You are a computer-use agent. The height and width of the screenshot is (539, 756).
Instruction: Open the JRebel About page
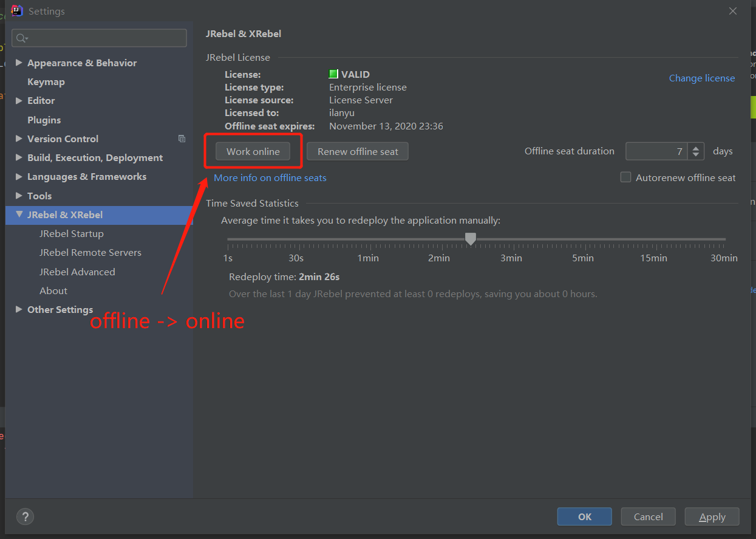tap(53, 290)
